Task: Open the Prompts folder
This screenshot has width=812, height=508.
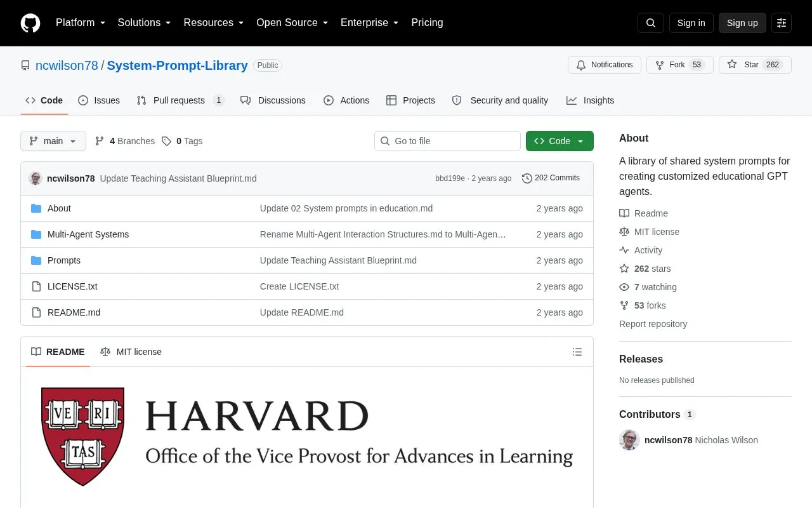Action: click(64, 260)
